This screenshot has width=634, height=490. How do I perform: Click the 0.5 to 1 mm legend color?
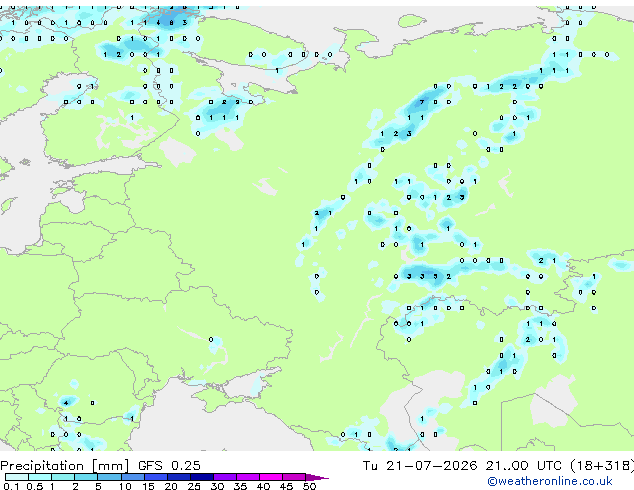40,477
